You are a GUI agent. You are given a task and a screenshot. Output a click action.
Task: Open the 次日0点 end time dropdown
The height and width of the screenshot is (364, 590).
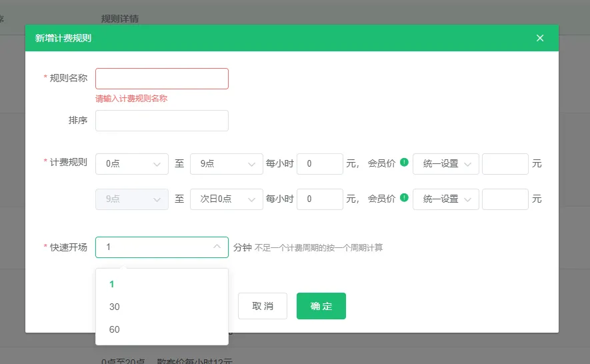[x=227, y=199]
